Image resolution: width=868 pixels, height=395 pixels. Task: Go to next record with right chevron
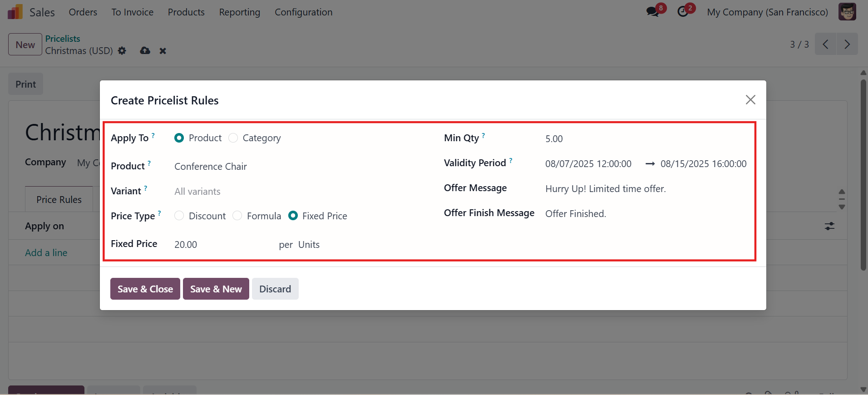click(847, 44)
